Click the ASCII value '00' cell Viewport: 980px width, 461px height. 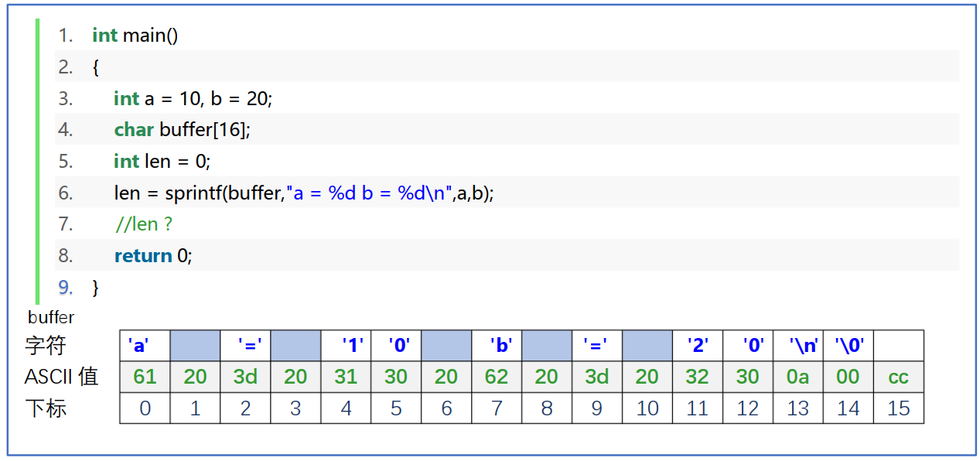click(849, 377)
